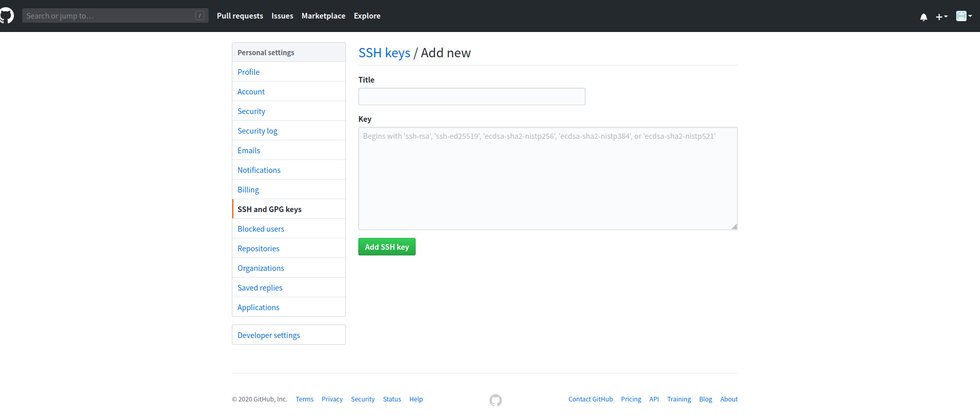The width and height of the screenshot is (980, 419).
Task: Open About link in footer
Action: pyautogui.click(x=729, y=399)
